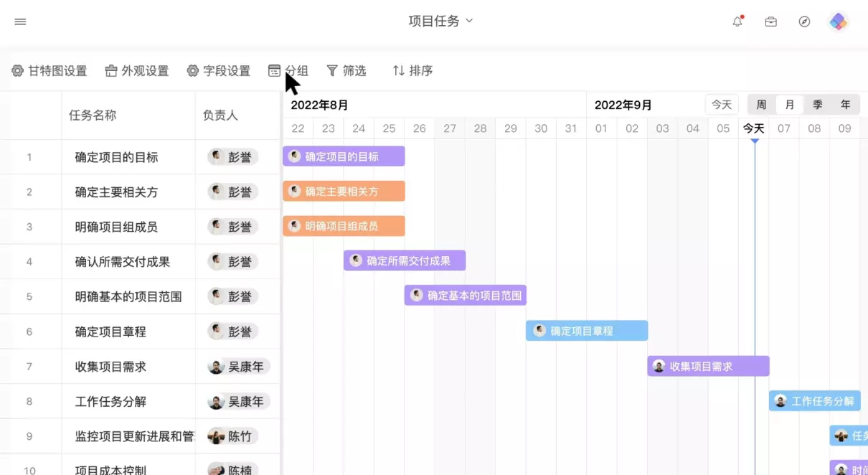Expand the 项目任务 title dropdown
The height and width of the screenshot is (475, 868).
440,21
